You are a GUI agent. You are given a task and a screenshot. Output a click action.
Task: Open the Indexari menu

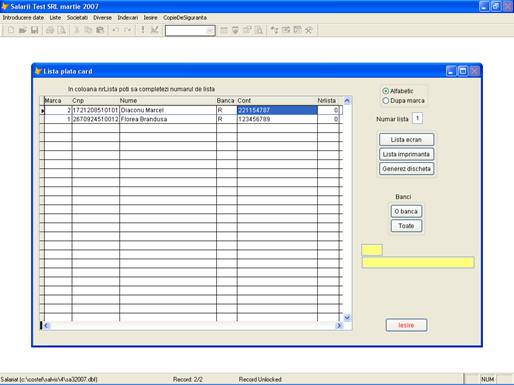[x=128, y=17]
